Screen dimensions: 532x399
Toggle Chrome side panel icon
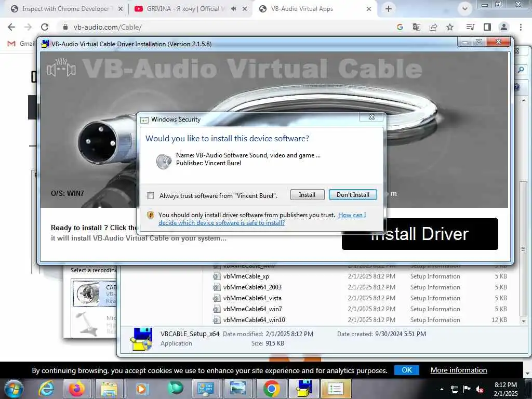click(x=487, y=27)
